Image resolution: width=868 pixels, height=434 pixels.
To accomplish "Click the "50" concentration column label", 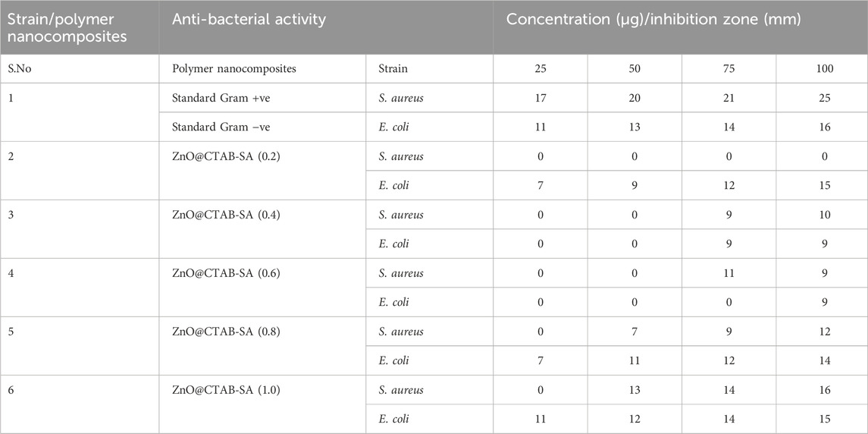I will pyautogui.click(x=635, y=68).
